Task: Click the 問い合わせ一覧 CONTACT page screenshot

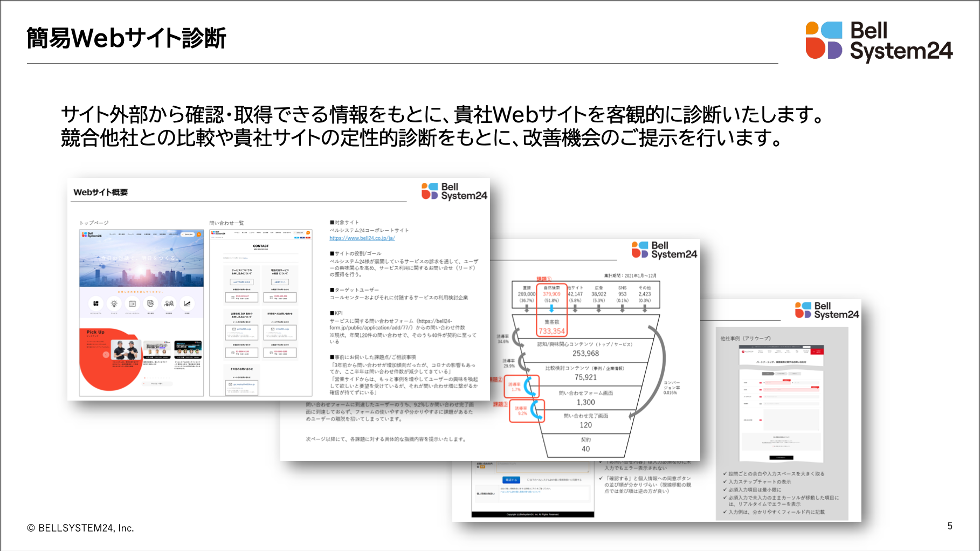Action: (x=261, y=313)
